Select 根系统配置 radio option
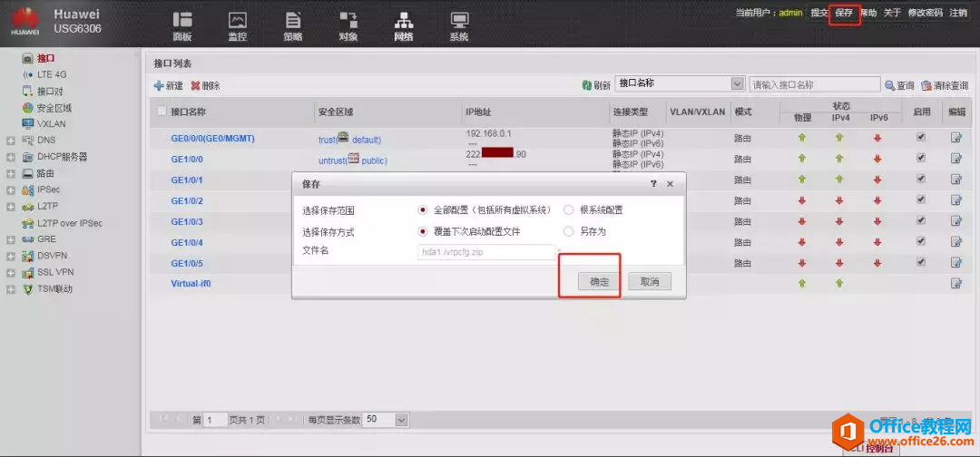980x457 pixels. click(569, 210)
